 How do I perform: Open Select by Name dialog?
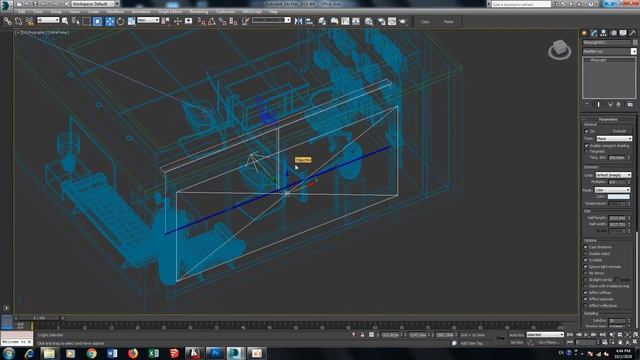[x=76, y=21]
